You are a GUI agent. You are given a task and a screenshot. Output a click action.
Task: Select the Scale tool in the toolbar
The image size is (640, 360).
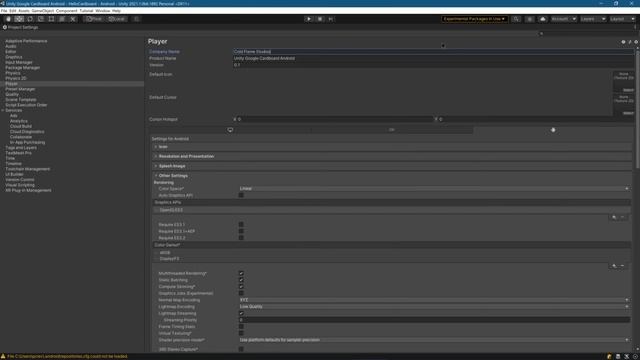[40, 19]
